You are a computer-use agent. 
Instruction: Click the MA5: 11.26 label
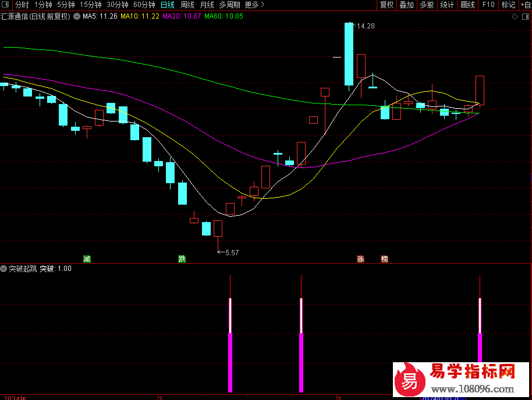[x=100, y=16]
